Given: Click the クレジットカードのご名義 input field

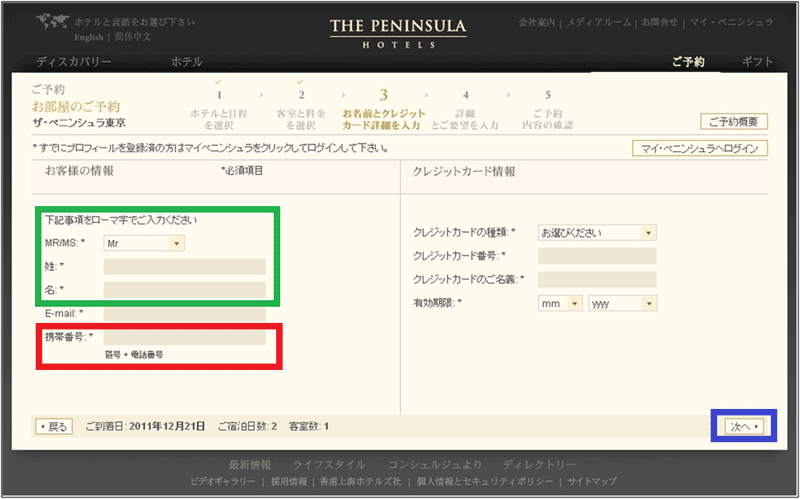Looking at the screenshot, I should (597, 279).
